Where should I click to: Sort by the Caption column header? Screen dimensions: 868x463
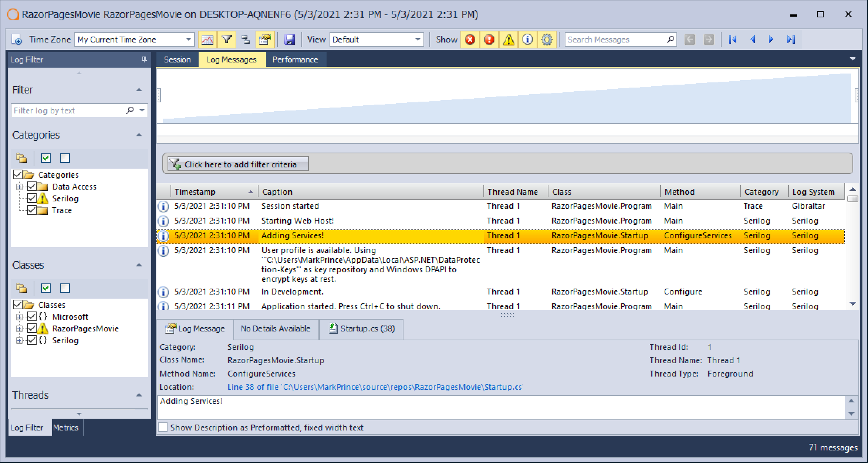[371, 192]
